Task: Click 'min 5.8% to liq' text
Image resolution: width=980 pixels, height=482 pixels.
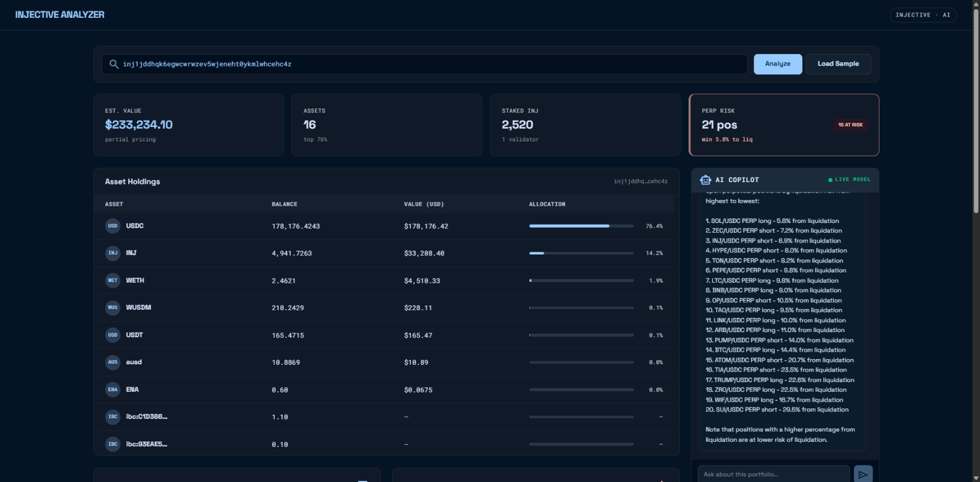Action: (x=727, y=140)
